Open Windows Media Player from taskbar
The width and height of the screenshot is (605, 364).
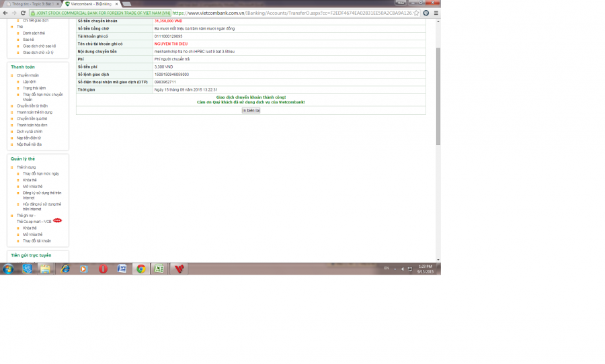[x=83, y=269]
